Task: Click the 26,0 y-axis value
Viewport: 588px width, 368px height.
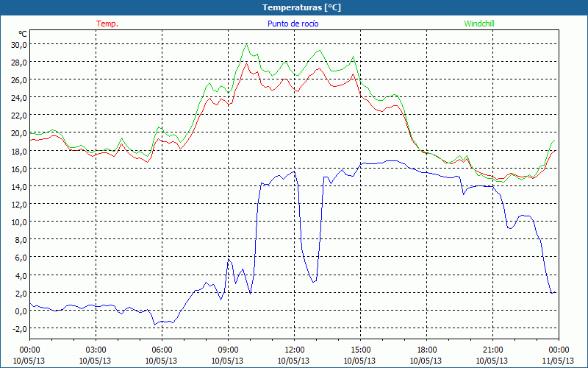Action: [x=19, y=80]
